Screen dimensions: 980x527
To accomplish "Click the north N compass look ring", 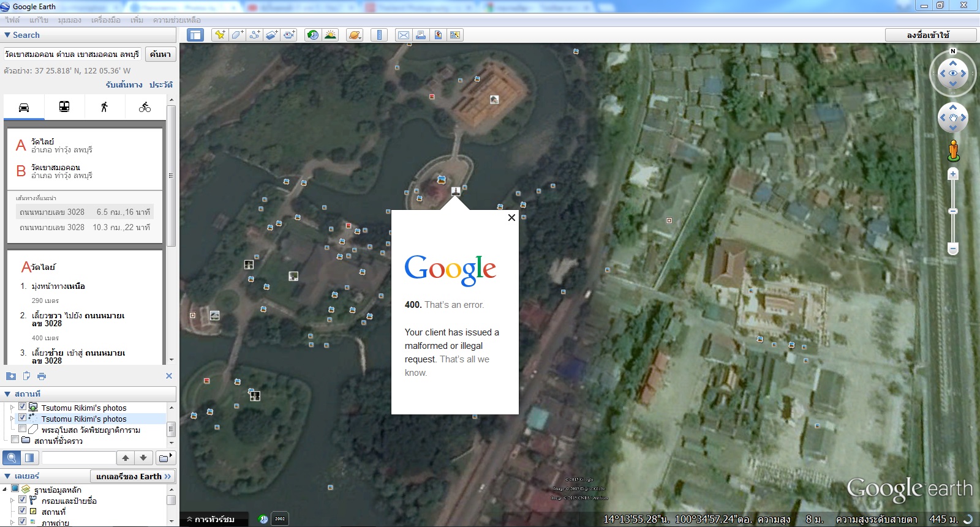I will [953, 51].
